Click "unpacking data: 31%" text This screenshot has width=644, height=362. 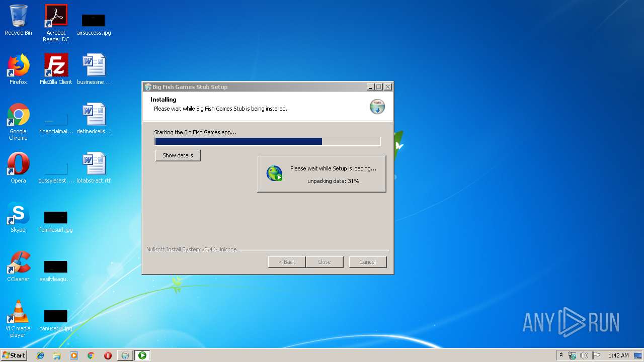click(333, 181)
